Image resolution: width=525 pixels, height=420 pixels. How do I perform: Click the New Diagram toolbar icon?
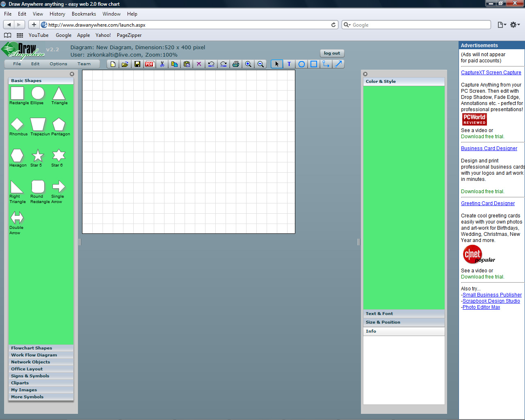pos(113,64)
